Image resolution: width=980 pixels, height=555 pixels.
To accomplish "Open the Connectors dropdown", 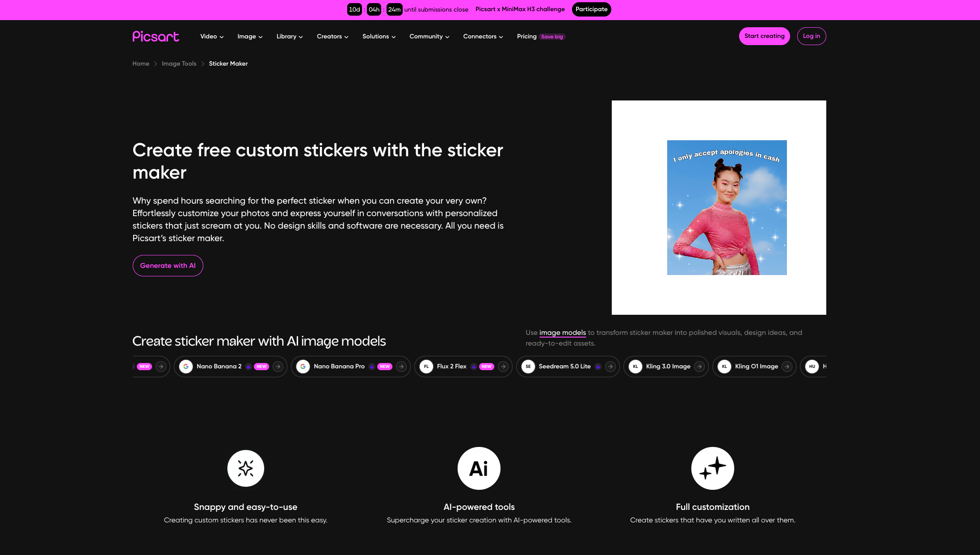I will [483, 37].
